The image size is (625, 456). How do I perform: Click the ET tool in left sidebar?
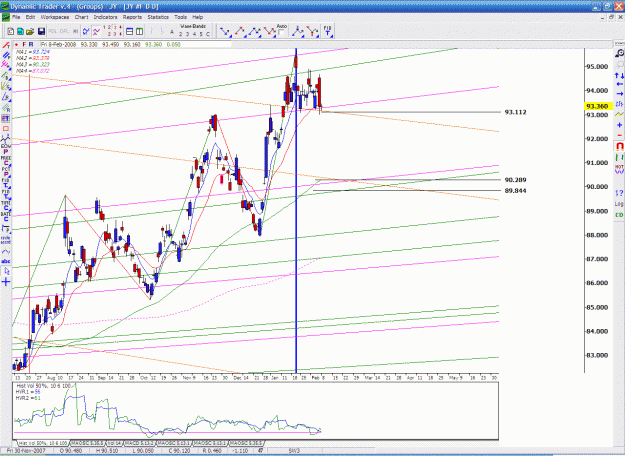pos(6,118)
